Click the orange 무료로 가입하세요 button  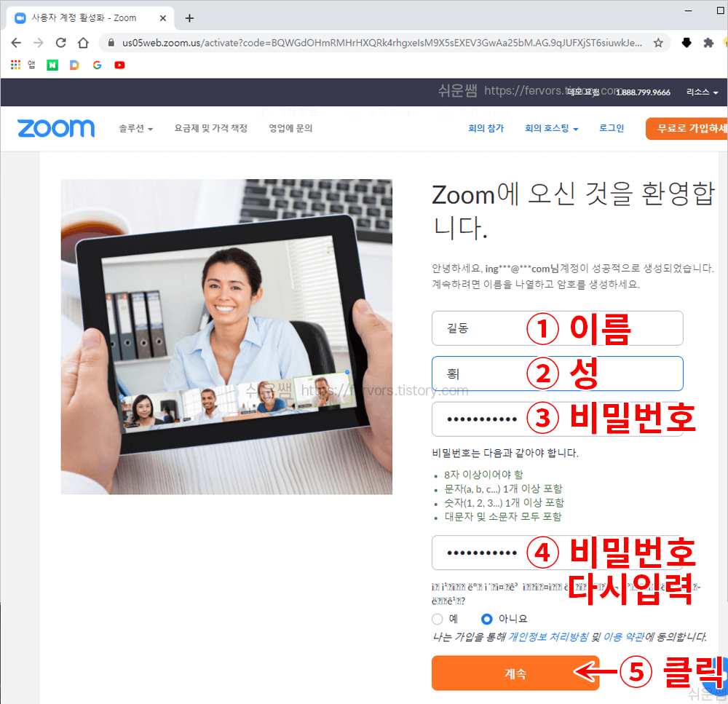(687, 129)
